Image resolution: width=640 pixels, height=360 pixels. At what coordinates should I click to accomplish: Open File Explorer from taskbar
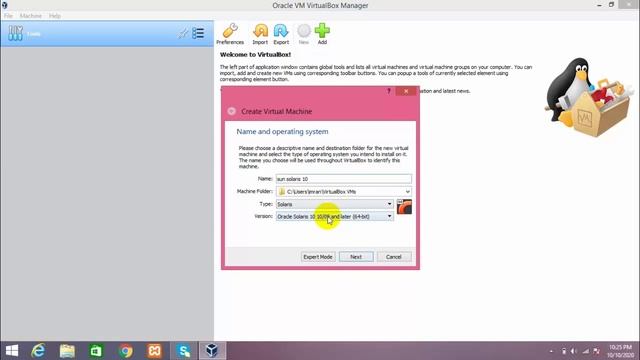[x=67, y=351]
